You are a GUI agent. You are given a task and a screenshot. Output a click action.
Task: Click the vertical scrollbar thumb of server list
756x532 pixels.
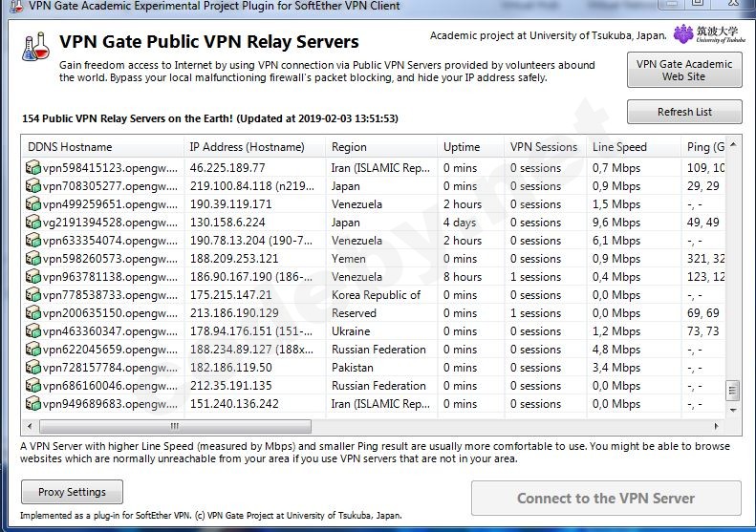pyautogui.click(x=733, y=391)
